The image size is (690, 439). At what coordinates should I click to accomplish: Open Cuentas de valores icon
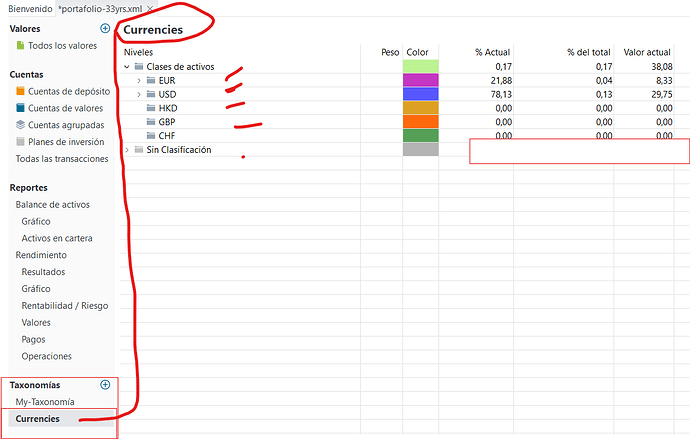[20, 108]
